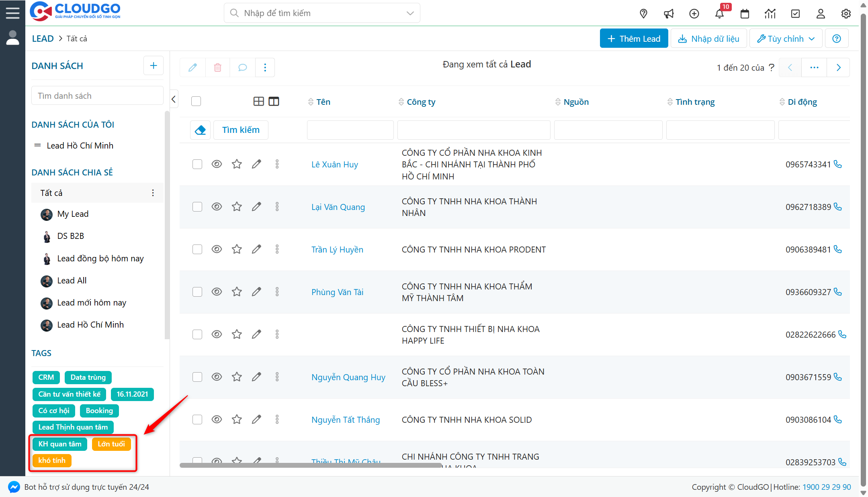The image size is (868, 497).
Task: Open the calendar icon in header
Action: point(745,14)
